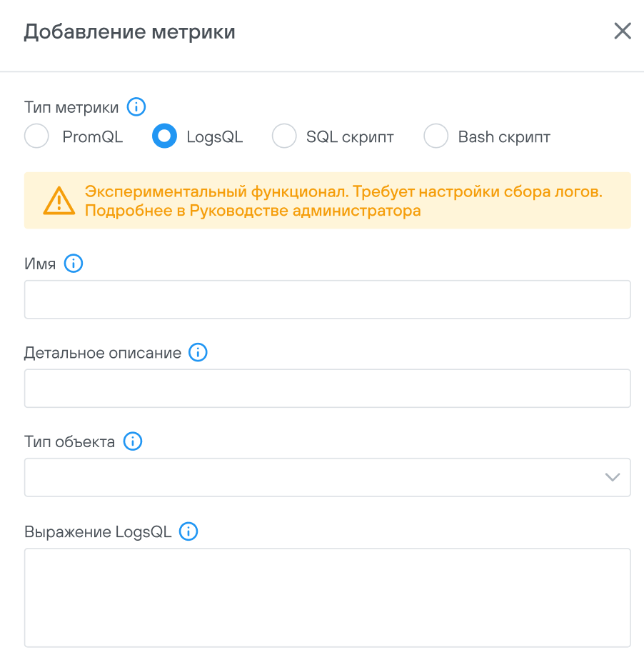Expand the Тип объекта dropdown arrow
The width and height of the screenshot is (644, 655).
612,477
